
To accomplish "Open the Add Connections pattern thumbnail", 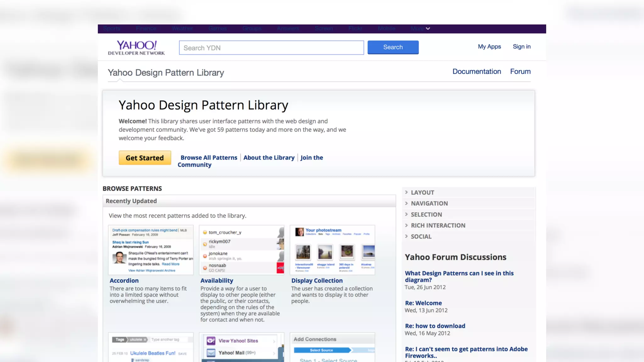I will pyautogui.click(x=332, y=347).
